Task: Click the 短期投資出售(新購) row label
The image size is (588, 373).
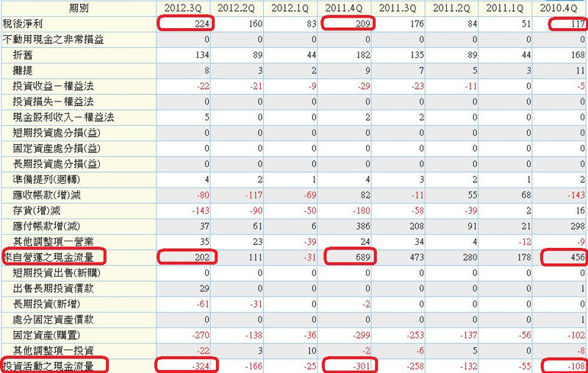Action: tap(57, 273)
